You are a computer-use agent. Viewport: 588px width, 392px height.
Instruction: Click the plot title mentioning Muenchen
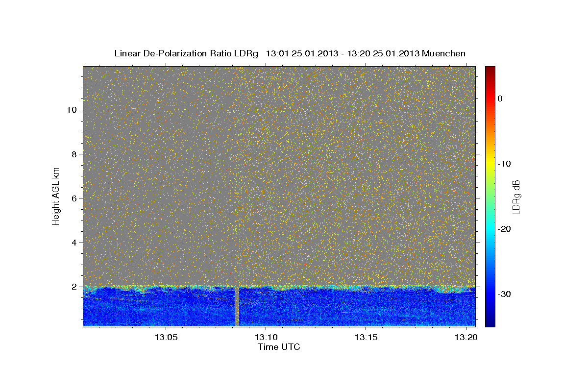click(290, 53)
